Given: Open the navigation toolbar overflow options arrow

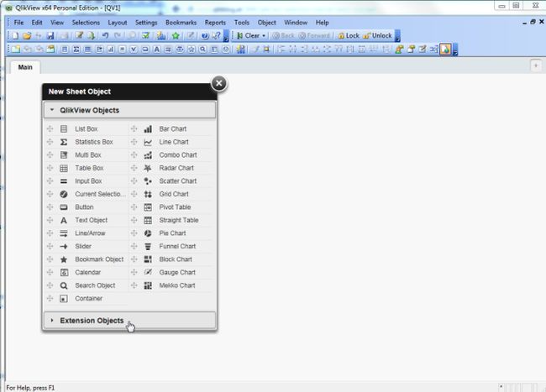Looking at the screenshot, I should click(x=397, y=36).
